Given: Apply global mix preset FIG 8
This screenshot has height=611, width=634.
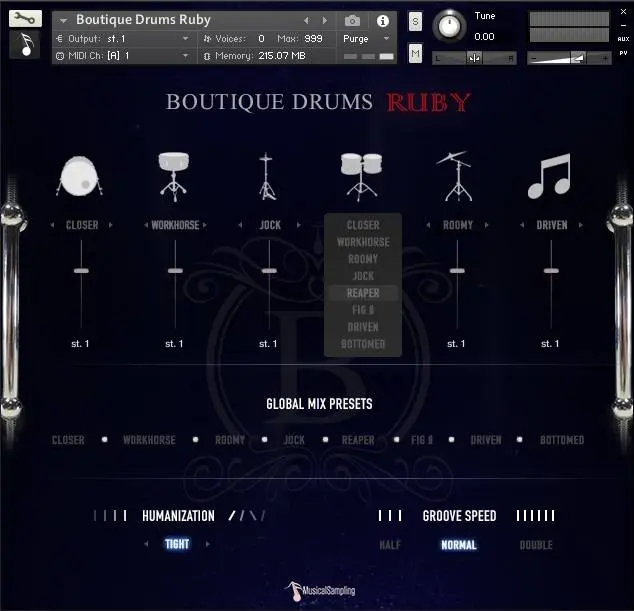Looking at the screenshot, I should coord(422,440).
